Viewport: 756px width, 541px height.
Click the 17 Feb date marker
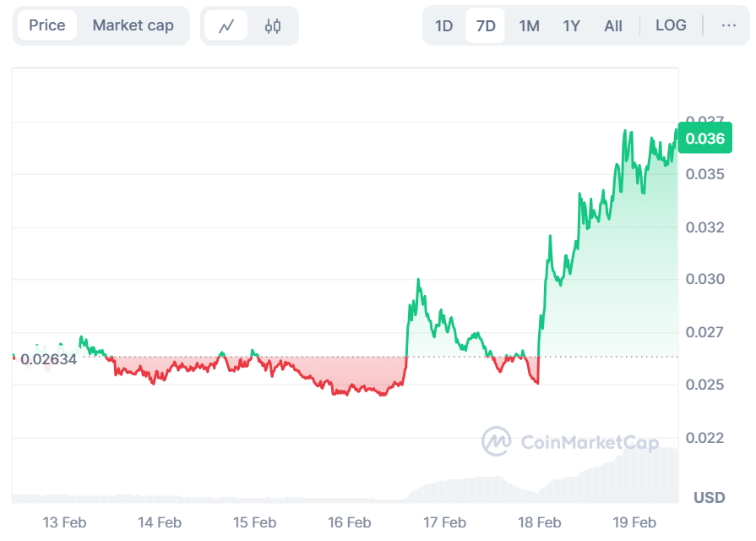point(444,522)
